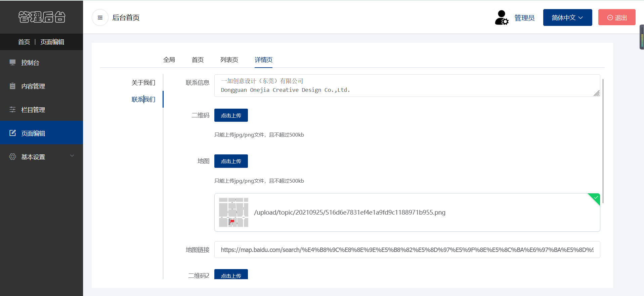
Task: Switch to the 首页 tab
Action: pos(198,60)
